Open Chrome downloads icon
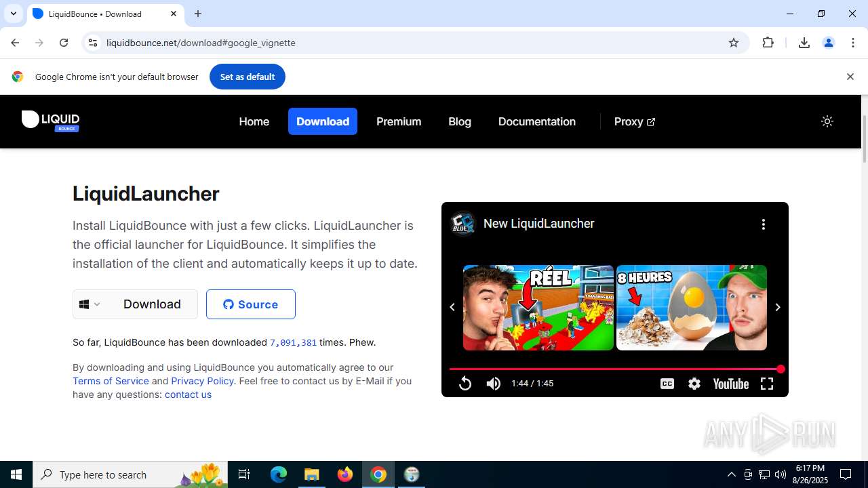This screenshot has height=488, width=868. pos(804,43)
